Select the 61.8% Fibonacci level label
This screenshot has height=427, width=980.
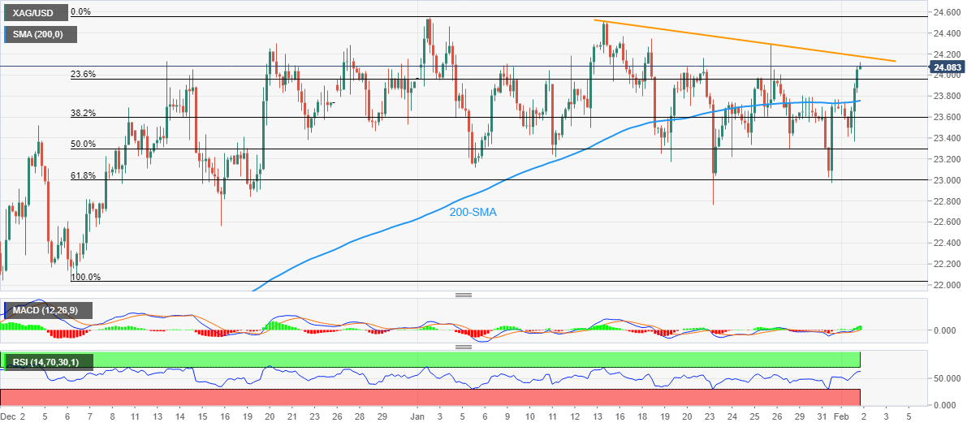coord(84,175)
